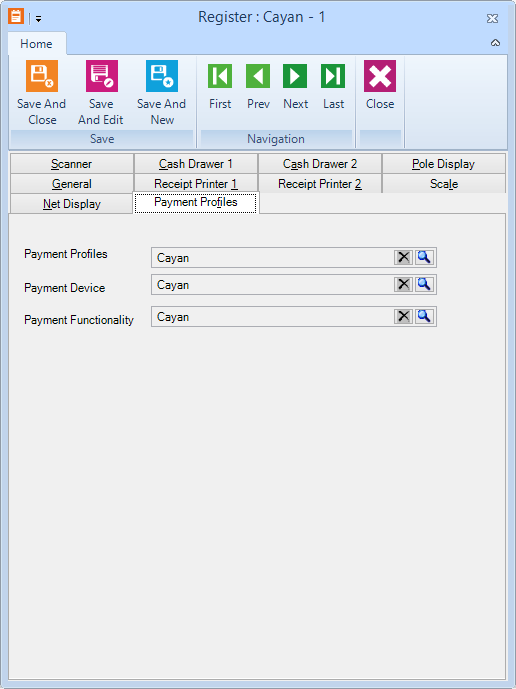Click the Save And New icon
Screen dimensions: 516x689
162,76
